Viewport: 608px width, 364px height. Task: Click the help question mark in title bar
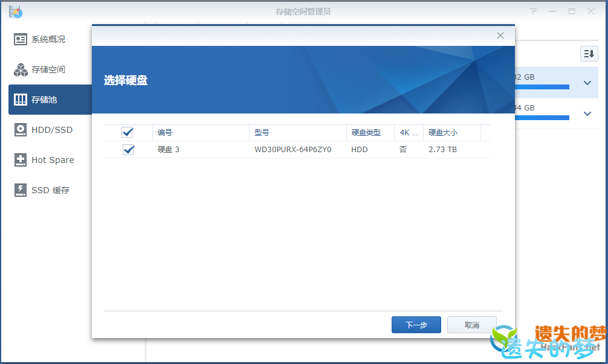point(534,11)
